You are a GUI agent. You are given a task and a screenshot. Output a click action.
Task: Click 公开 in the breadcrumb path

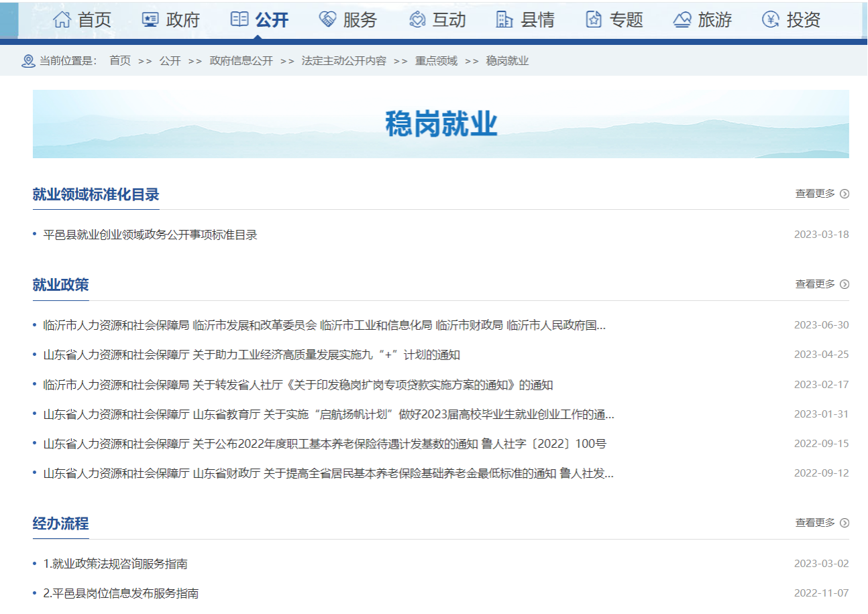(x=170, y=61)
